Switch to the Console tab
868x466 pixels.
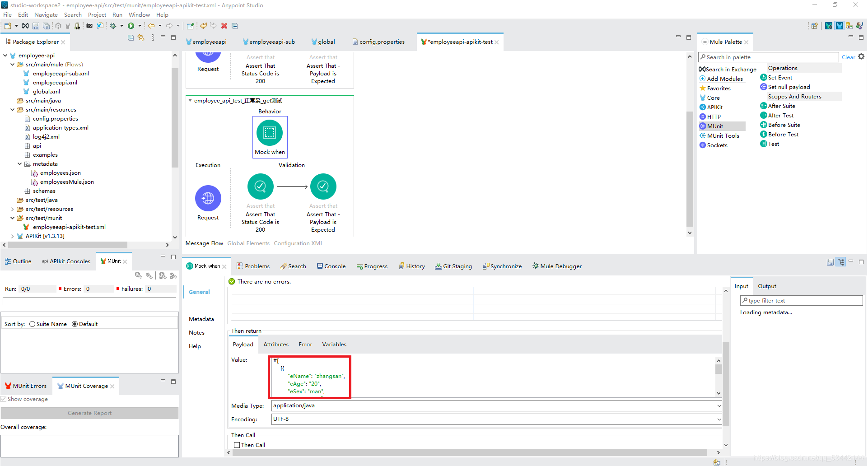point(331,266)
